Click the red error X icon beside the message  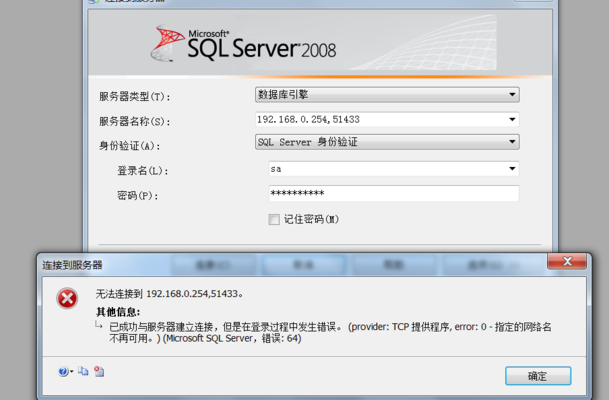coord(67,298)
